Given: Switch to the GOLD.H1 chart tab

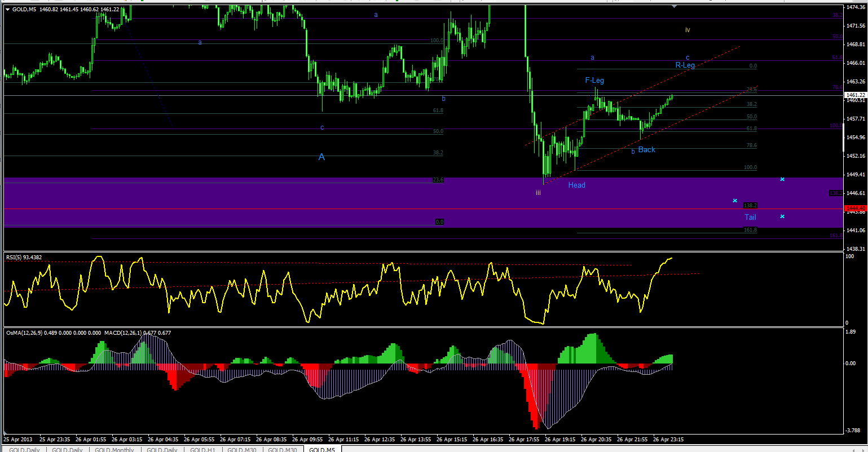Looking at the screenshot, I should pyautogui.click(x=203, y=449).
